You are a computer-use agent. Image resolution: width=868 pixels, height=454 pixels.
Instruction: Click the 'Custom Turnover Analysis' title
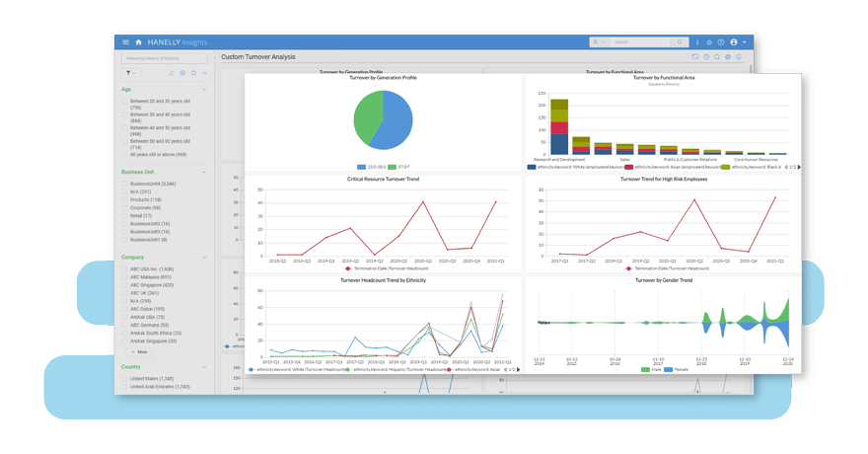click(x=258, y=57)
